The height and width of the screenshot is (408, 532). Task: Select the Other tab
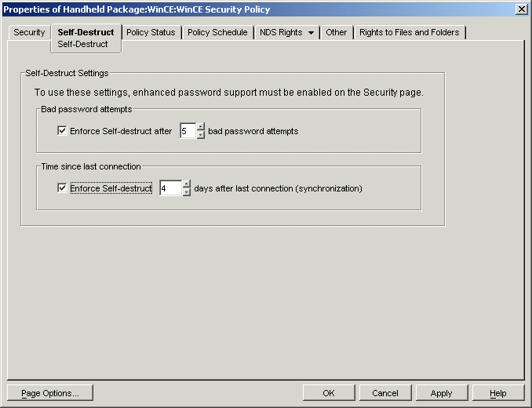click(337, 32)
